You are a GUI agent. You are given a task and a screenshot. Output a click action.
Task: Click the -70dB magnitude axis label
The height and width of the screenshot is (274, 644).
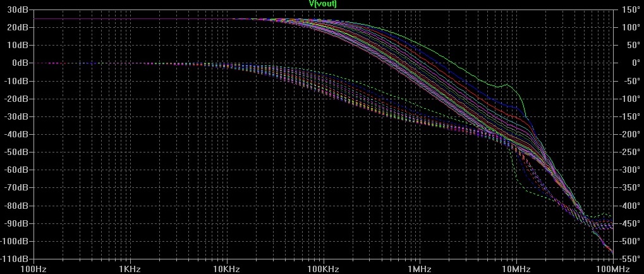click(x=16, y=188)
